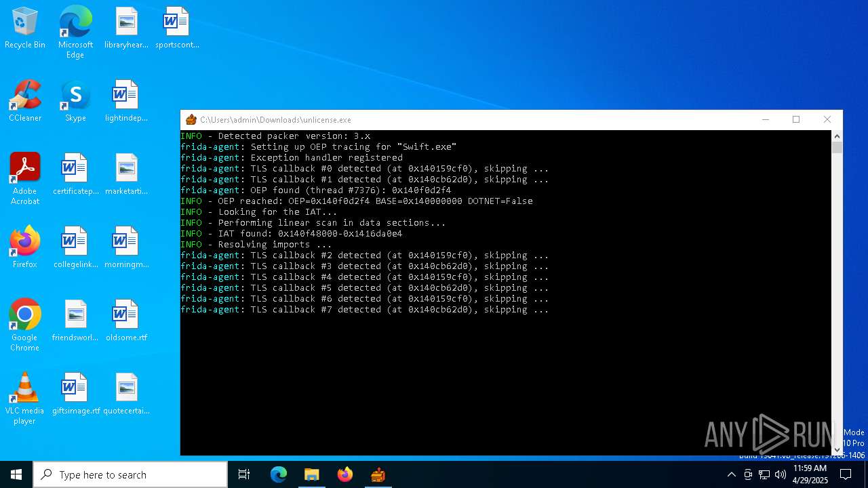The height and width of the screenshot is (488, 868).
Task: Open the network status tray icon
Action: click(764, 474)
